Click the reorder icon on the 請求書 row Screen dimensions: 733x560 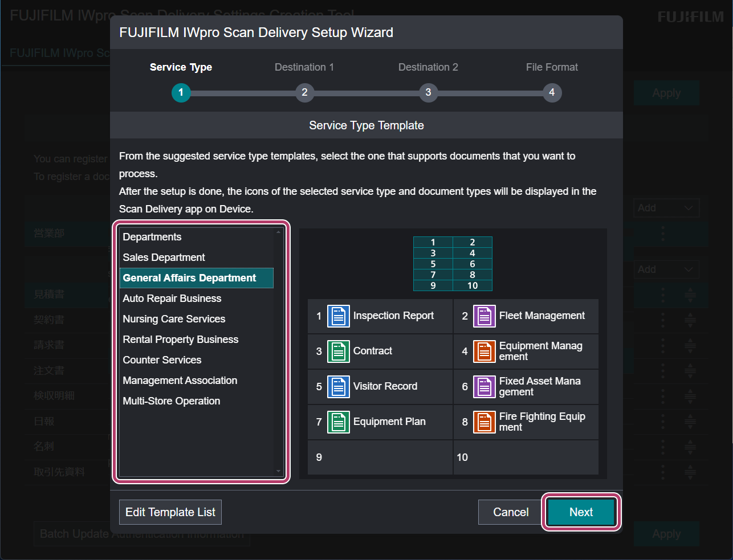coord(690,345)
